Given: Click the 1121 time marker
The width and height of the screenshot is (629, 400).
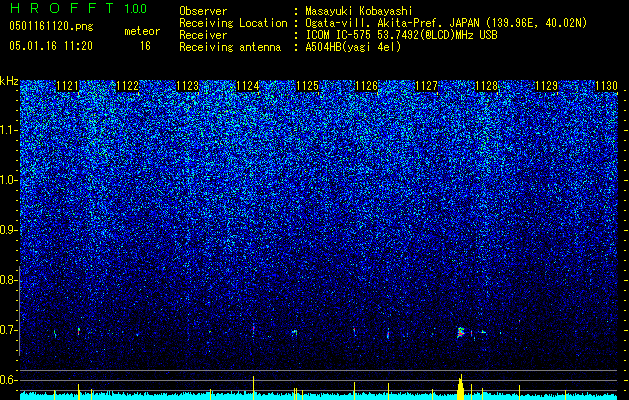Looking at the screenshot, I should click(67, 86).
